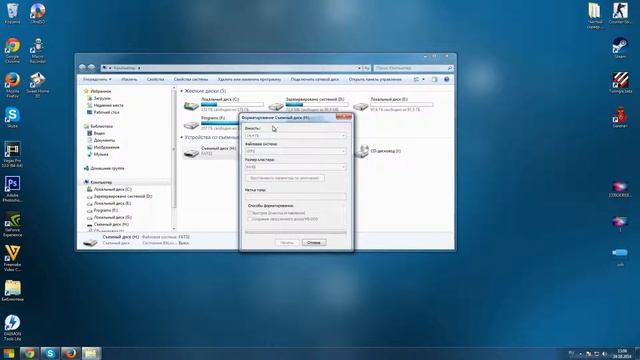Click the Explorer forward navigation arrow
Screen dimensions: 640x360
[91, 67]
